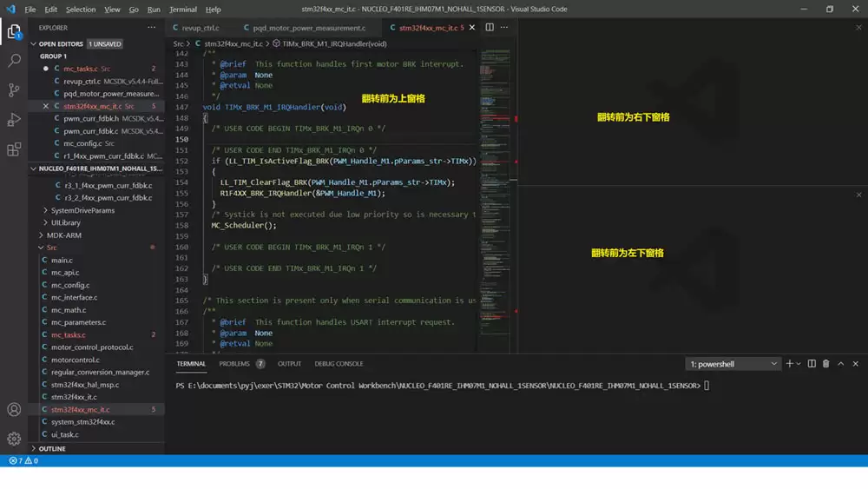Screen dimensions: 868x489
Task: Switch to the PROBLEMS panel tab
Action: click(x=234, y=364)
